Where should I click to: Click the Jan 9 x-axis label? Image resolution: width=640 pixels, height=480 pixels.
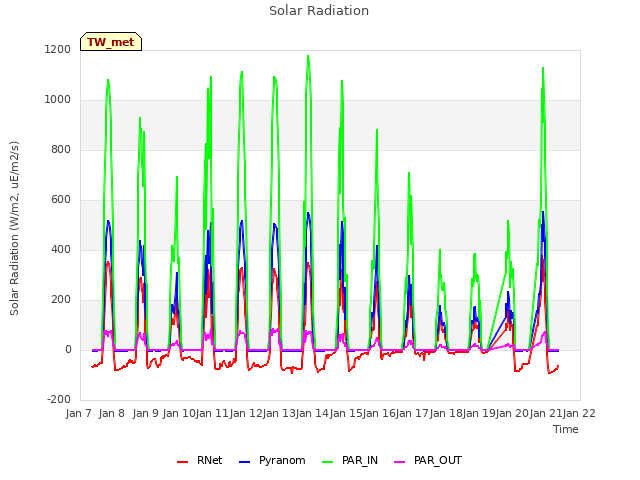coord(146,413)
